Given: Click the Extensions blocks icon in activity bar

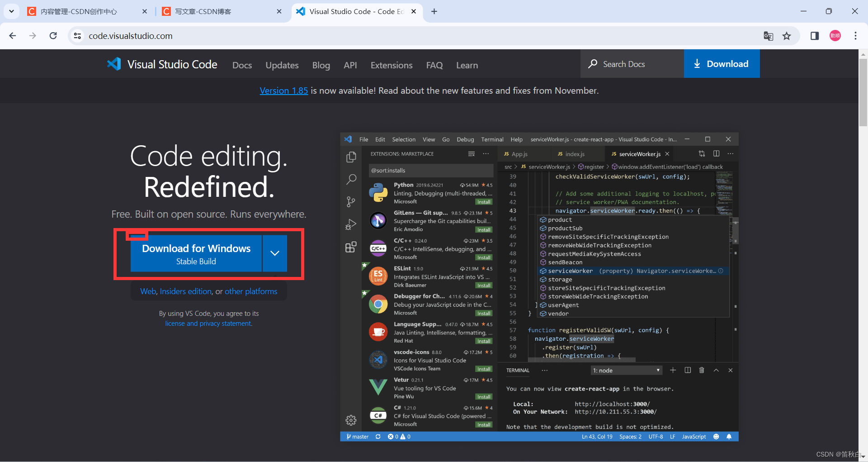Looking at the screenshot, I should pos(351,247).
